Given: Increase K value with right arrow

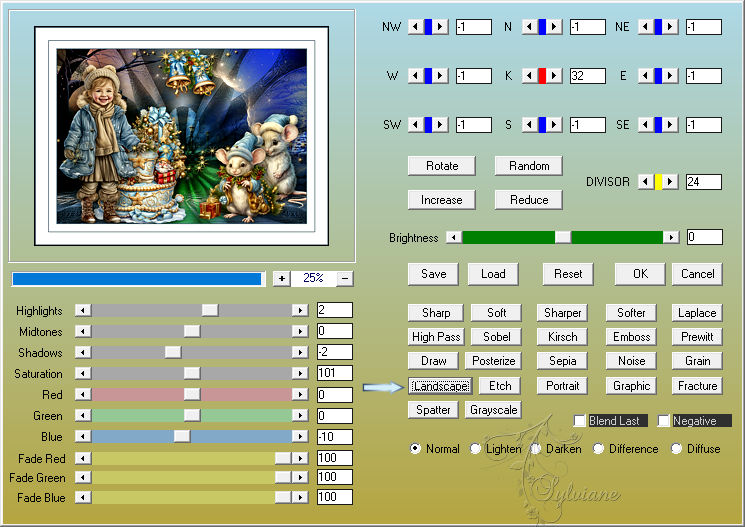Looking at the screenshot, I should (x=554, y=76).
